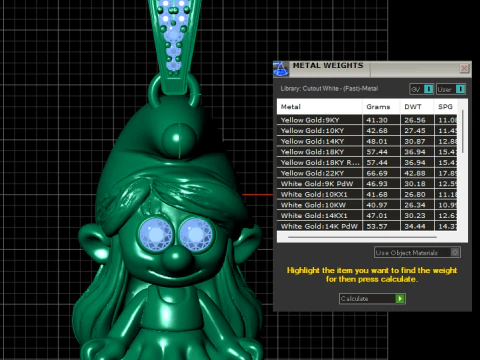Click the 26.80 DWT cell

coord(418,194)
